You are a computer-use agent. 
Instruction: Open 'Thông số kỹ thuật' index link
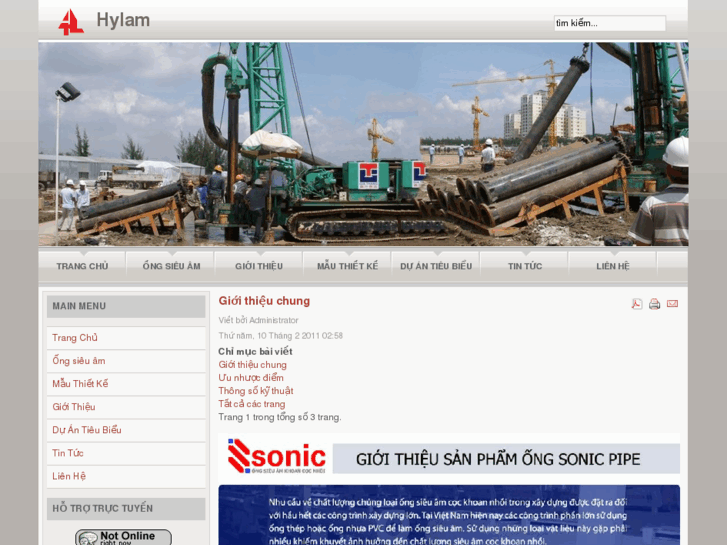tap(256, 391)
